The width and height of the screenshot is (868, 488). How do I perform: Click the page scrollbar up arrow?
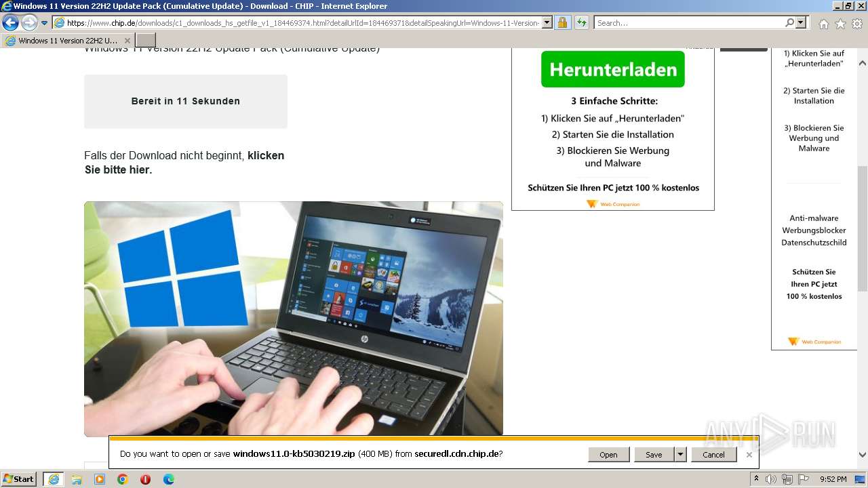[x=863, y=63]
